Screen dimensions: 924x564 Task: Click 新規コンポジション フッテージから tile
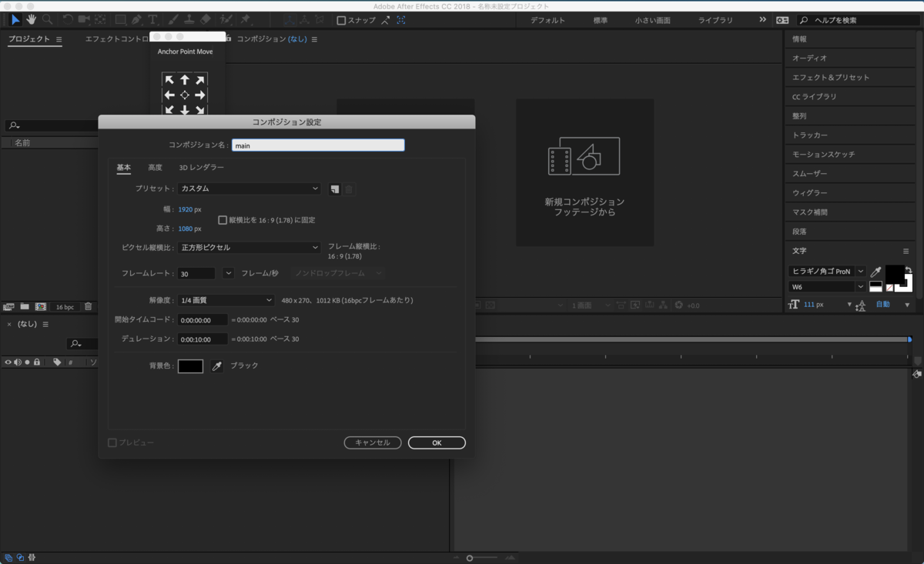(585, 172)
